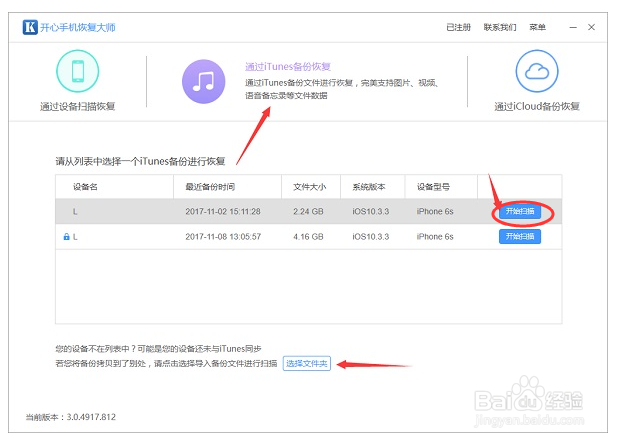Select the iCloud cloud backup recovery icon

[x=537, y=71]
